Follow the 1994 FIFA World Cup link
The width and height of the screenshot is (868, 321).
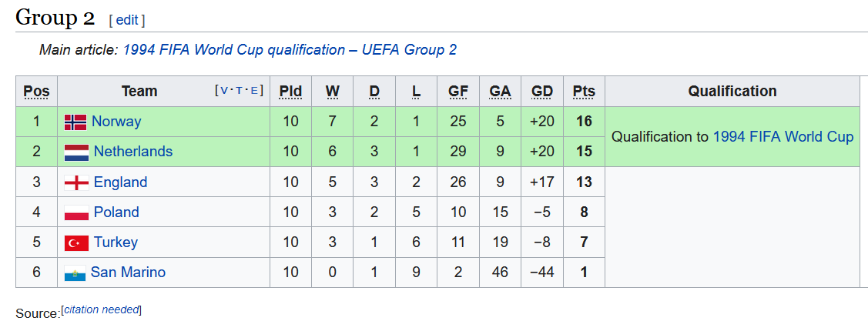click(783, 137)
